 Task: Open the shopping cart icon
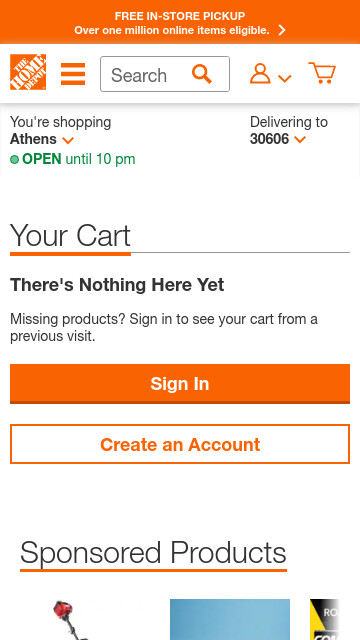(322, 73)
